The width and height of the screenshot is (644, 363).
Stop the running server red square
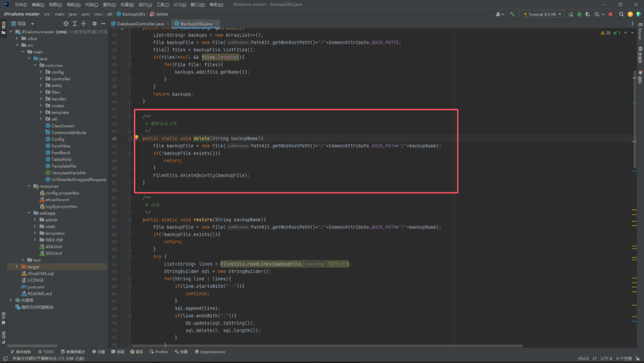tap(611, 14)
